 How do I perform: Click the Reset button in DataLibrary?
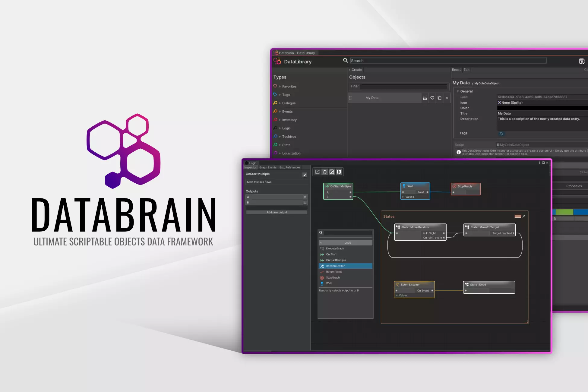pos(456,70)
